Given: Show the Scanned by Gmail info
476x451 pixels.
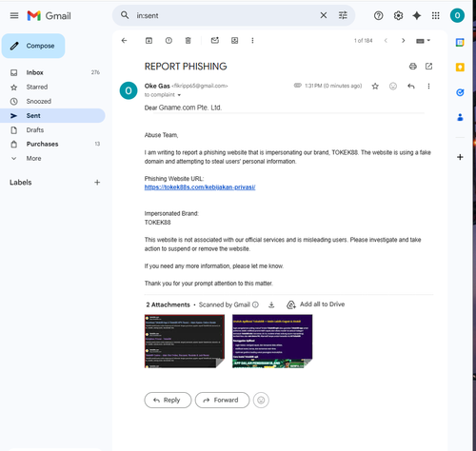Looking at the screenshot, I should [255, 304].
